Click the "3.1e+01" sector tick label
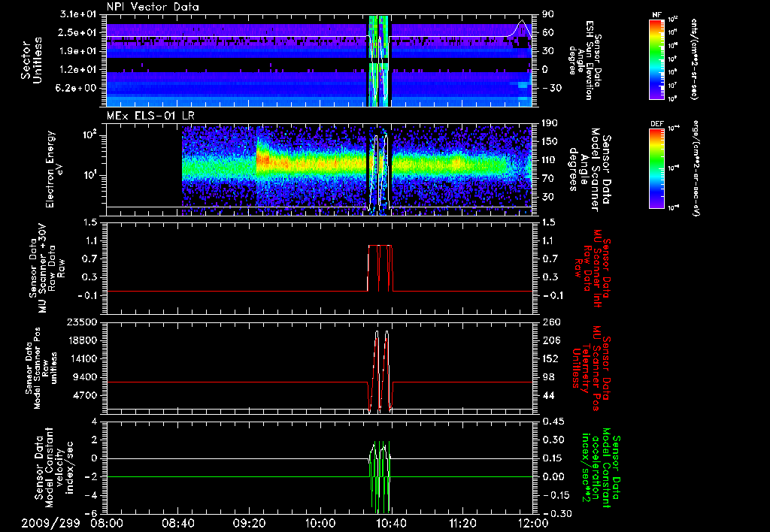The image size is (770, 532). 78,14
